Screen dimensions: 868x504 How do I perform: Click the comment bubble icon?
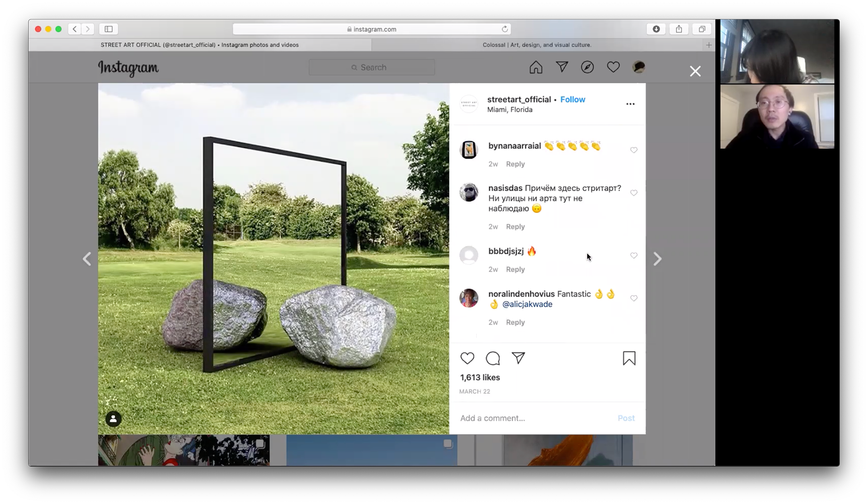click(493, 358)
